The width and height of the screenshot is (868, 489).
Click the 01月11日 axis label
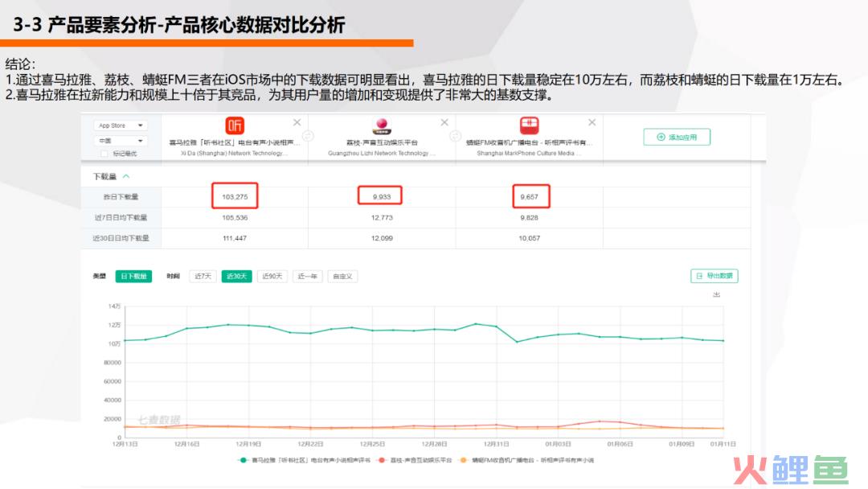coord(723,444)
